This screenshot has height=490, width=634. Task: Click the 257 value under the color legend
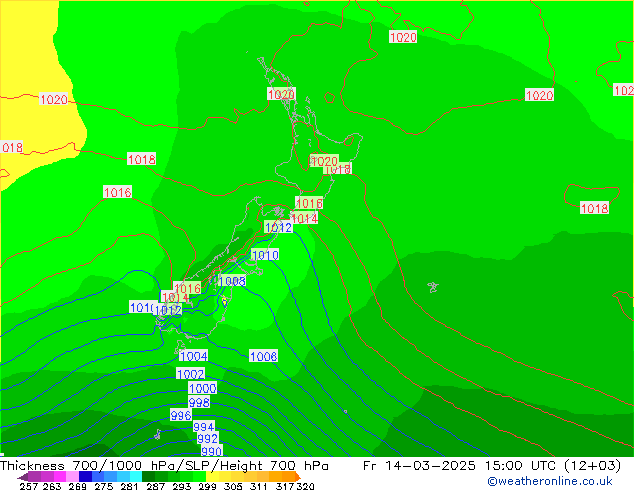(x=28, y=486)
